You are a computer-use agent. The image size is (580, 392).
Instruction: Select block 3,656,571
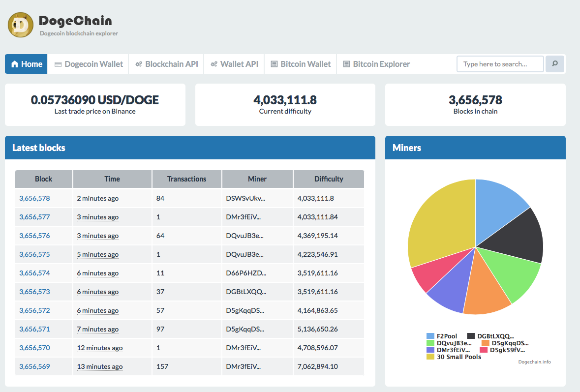(34, 329)
